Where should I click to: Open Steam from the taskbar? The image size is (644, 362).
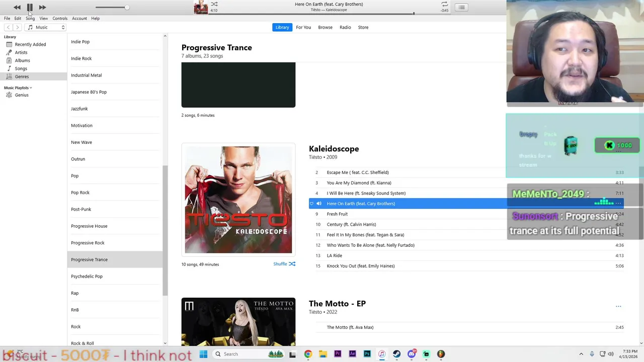click(396, 354)
